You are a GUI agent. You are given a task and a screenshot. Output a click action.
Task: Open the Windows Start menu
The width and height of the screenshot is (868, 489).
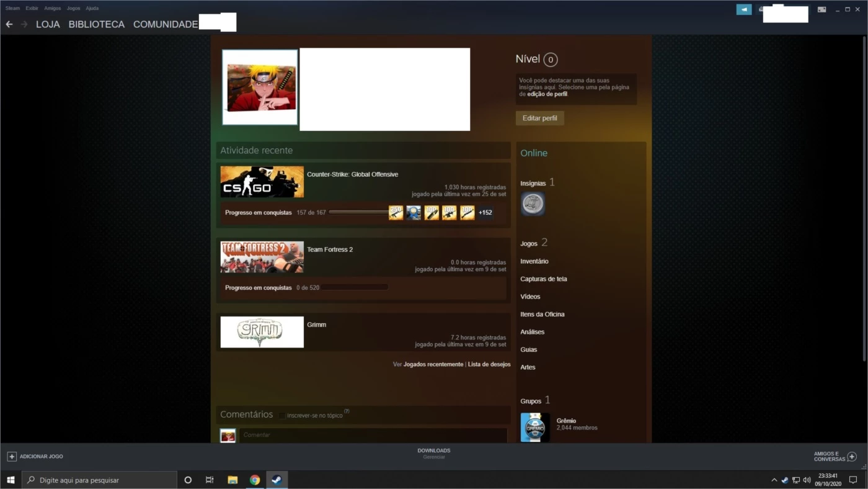[x=11, y=480]
